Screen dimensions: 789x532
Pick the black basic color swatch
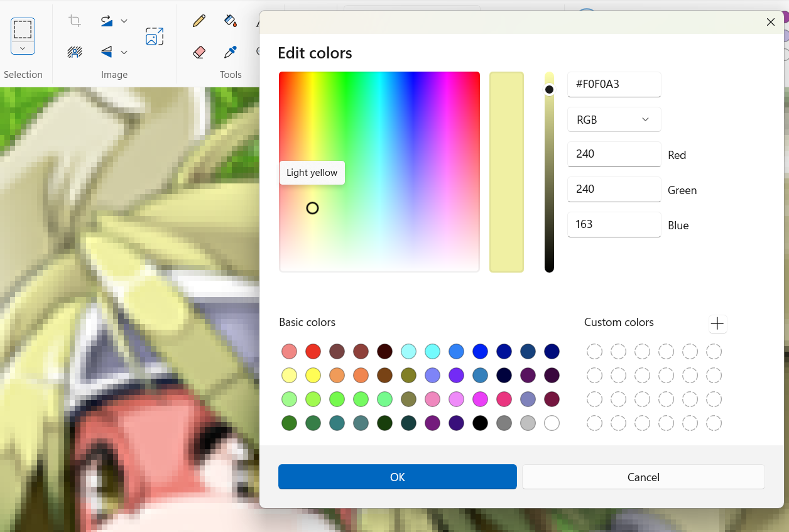[x=480, y=423]
